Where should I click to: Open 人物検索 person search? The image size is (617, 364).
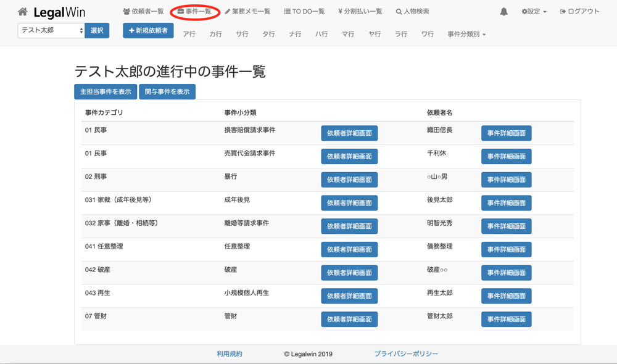point(412,12)
